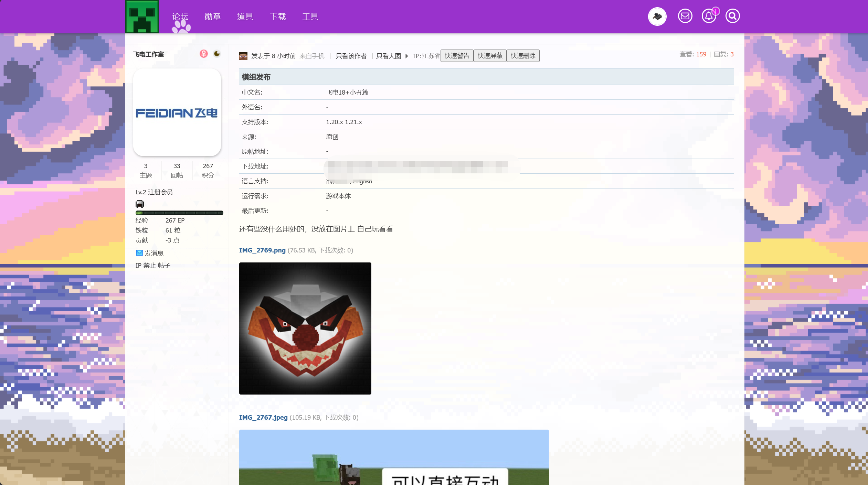This screenshot has width=868, height=485.
Task: Click the envelope icon beside 发消息
Action: (139, 253)
